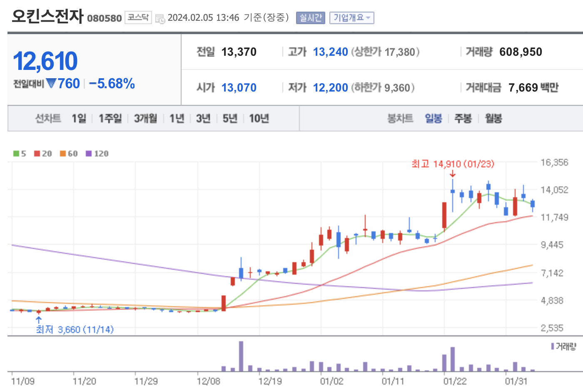Screen dimensions: 583x392
Task: Show the 10년 line chart
Action: [x=259, y=119]
